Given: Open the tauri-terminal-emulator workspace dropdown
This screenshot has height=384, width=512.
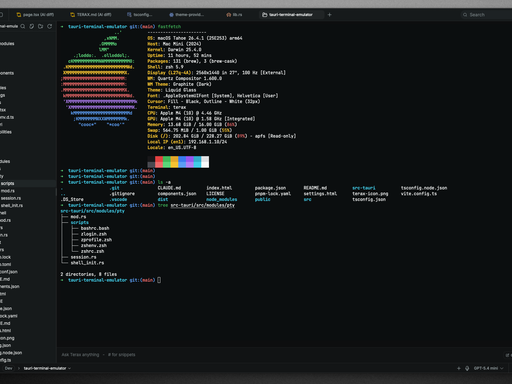Looking at the screenshot, I should tap(47, 368).
